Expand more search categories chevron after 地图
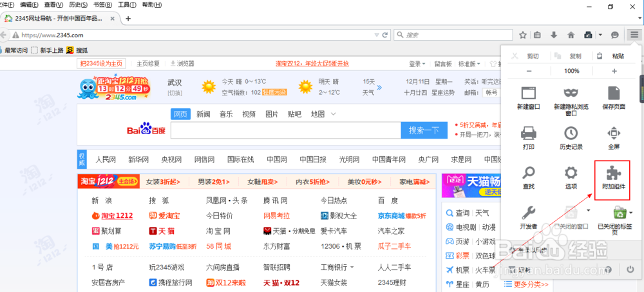644x292 pixels. [x=334, y=114]
